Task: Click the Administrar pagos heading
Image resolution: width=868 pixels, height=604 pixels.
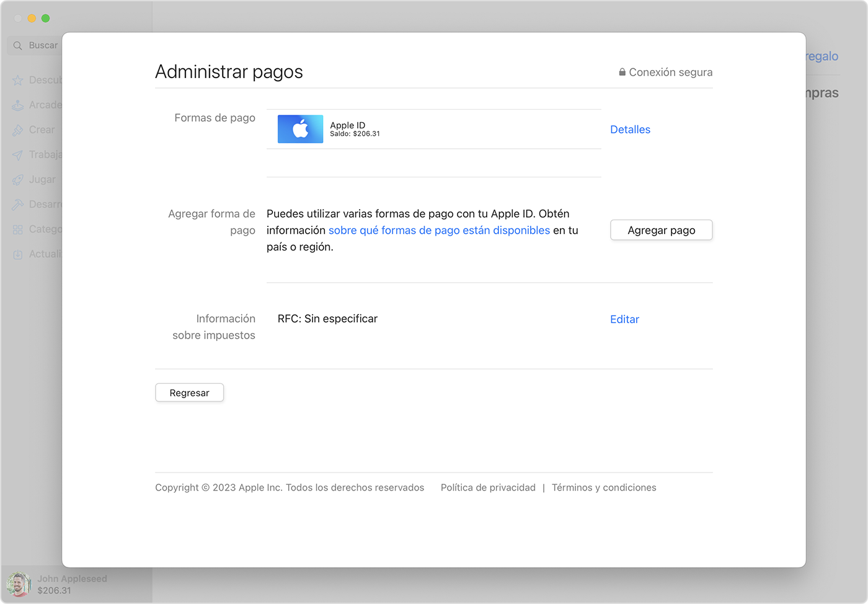Action: 229,72
